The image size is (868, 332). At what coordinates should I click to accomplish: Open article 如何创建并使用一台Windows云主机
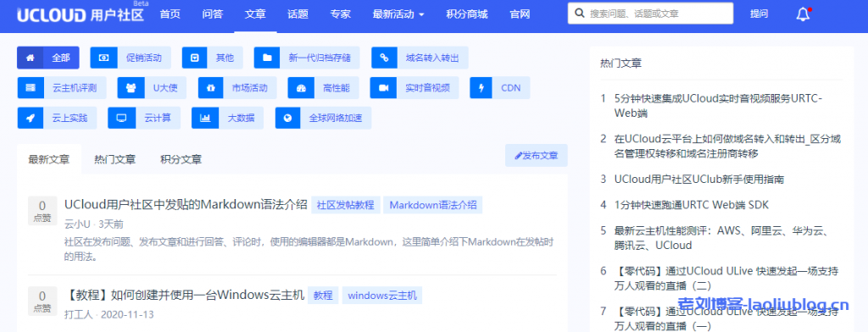coord(184,295)
